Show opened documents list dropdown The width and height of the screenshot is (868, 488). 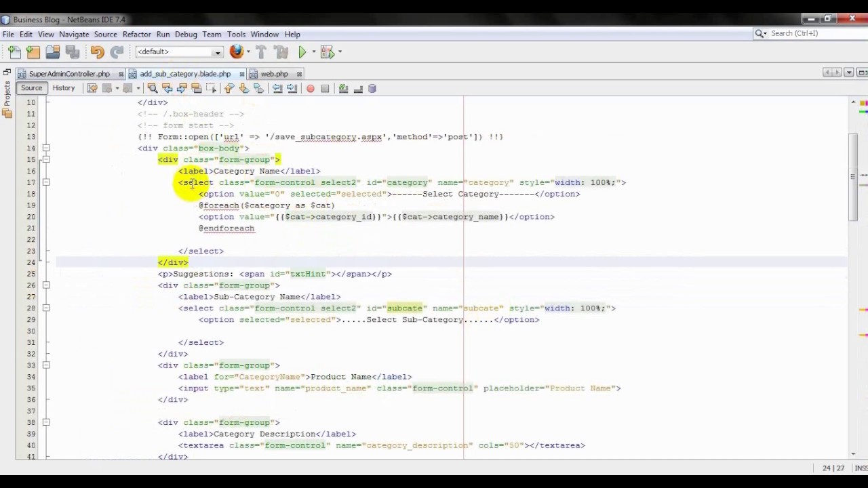pos(848,73)
